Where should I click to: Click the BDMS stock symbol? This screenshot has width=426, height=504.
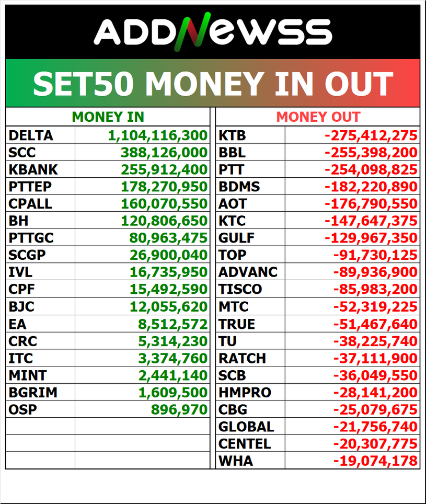[x=239, y=187]
